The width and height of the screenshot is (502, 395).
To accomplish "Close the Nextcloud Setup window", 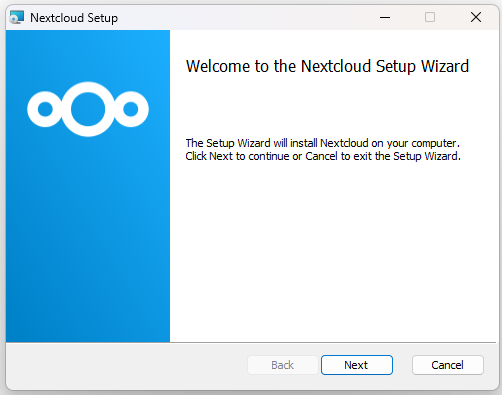I will [476, 17].
